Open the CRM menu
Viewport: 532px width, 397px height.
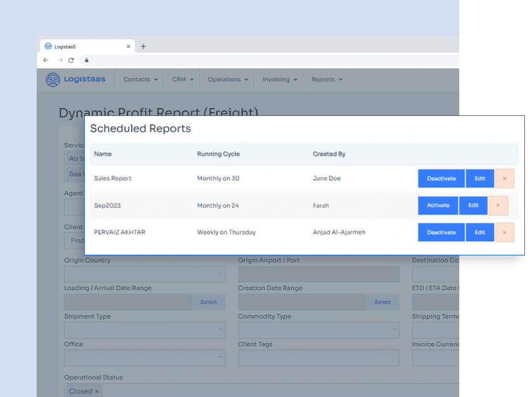pos(183,79)
